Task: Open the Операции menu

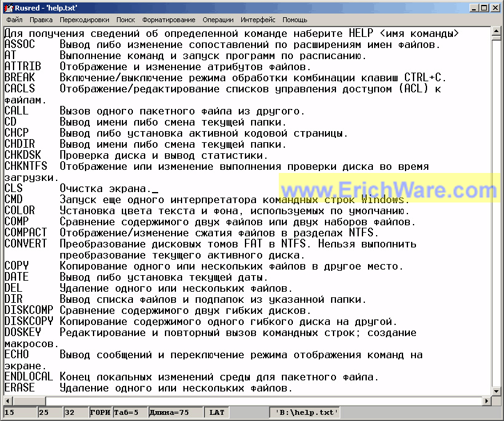Action: (218, 20)
